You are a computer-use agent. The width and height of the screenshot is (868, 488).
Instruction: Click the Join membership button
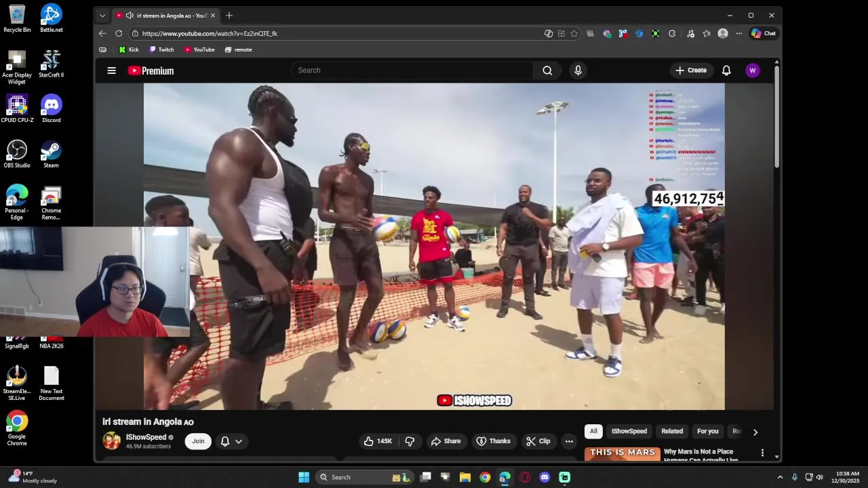click(x=198, y=441)
